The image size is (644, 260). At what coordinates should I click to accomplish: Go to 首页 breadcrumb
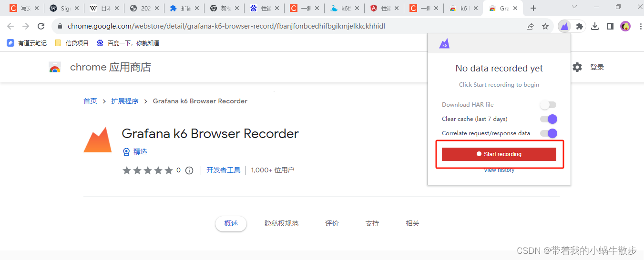tap(90, 101)
